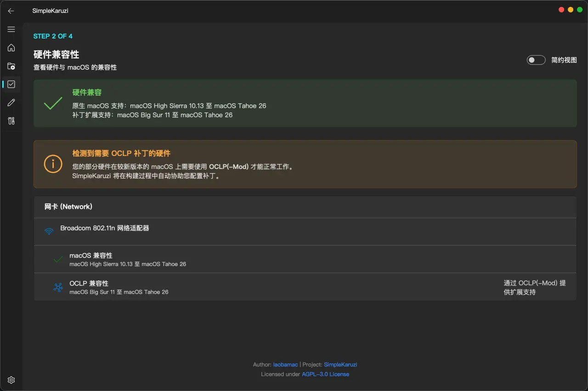The width and height of the screenshot is (588, 391).
Task: Open the build tools wrench icon
Action: point(11,121)
